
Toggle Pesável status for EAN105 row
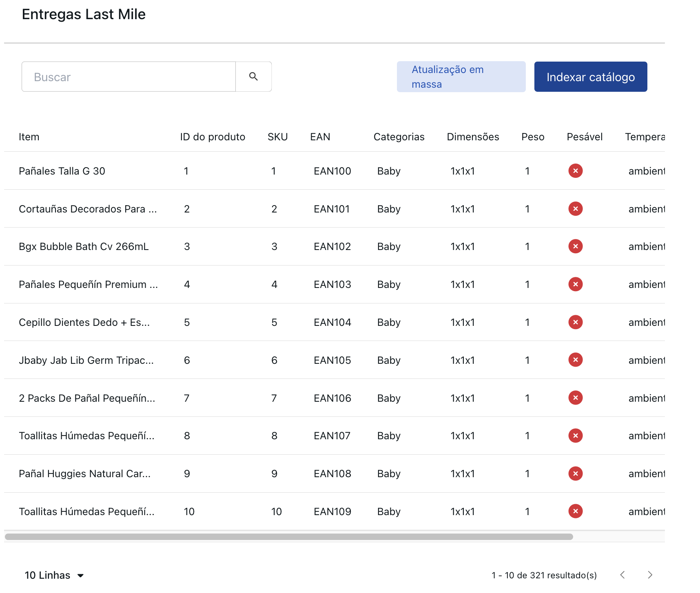575,360
